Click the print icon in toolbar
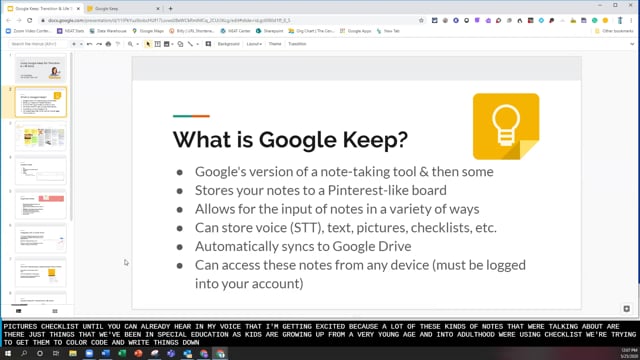640x360 pixels. point(108,44)
